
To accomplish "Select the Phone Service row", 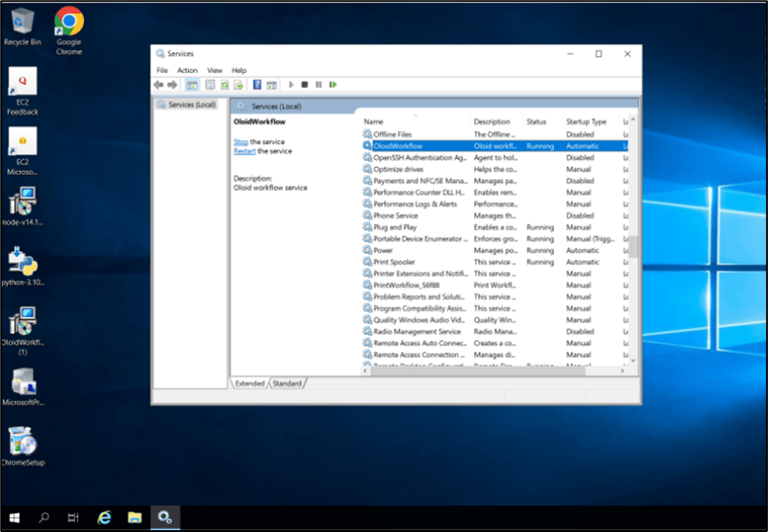I will [495, 215].
